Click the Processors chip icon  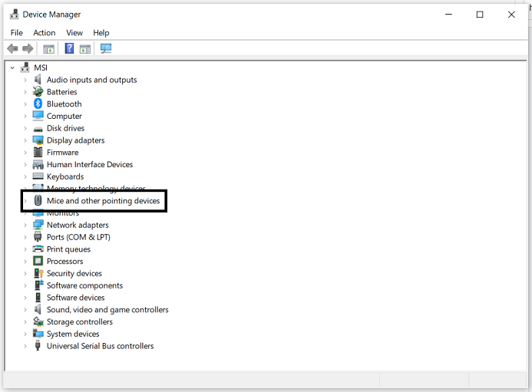[x=38, y=261]
